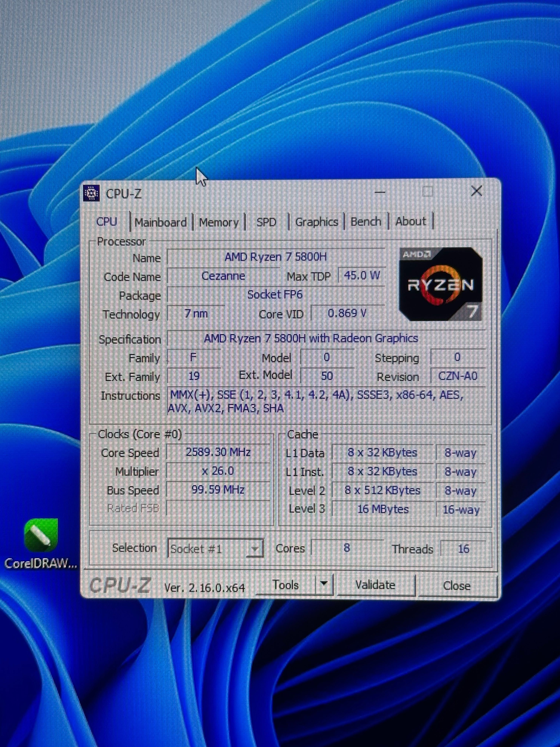This screenshot has height=747, width=560.
Task: Open the Graphics tab
Action: click(x=317, y=222)
